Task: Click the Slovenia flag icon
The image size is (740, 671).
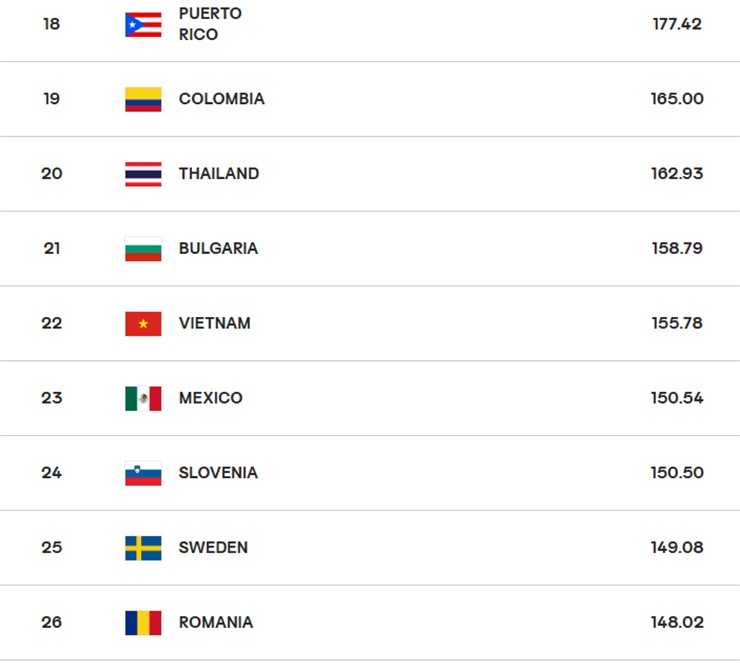Action: tap(143, 473)
